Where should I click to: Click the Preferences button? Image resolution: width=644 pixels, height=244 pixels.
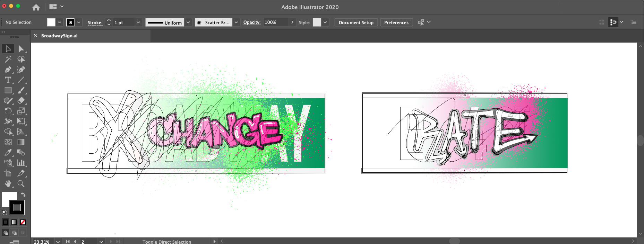pos(396,22)
